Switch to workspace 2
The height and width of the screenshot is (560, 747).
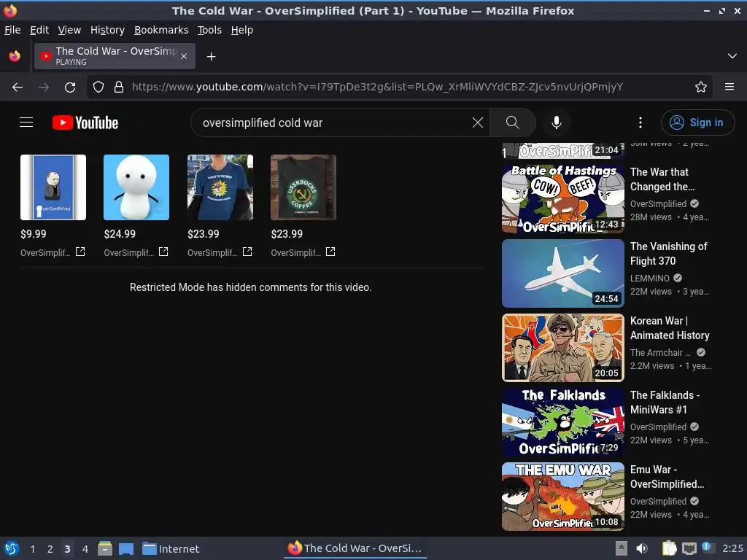50,549
